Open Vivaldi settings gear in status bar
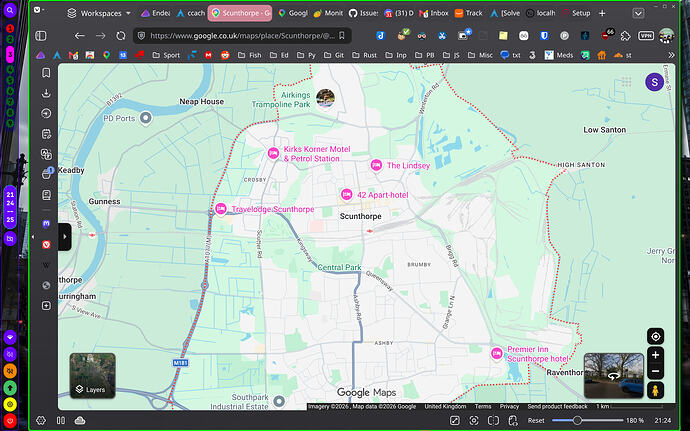 pos(40,420)
